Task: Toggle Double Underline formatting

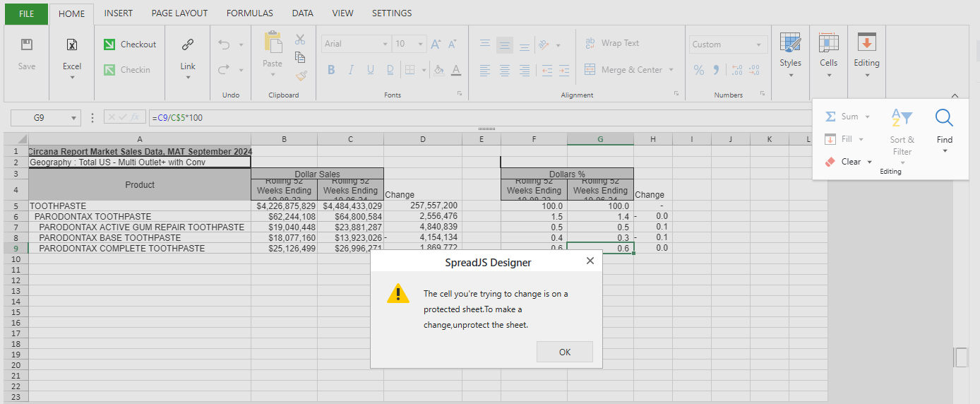Action: click(x=390, y=70)
